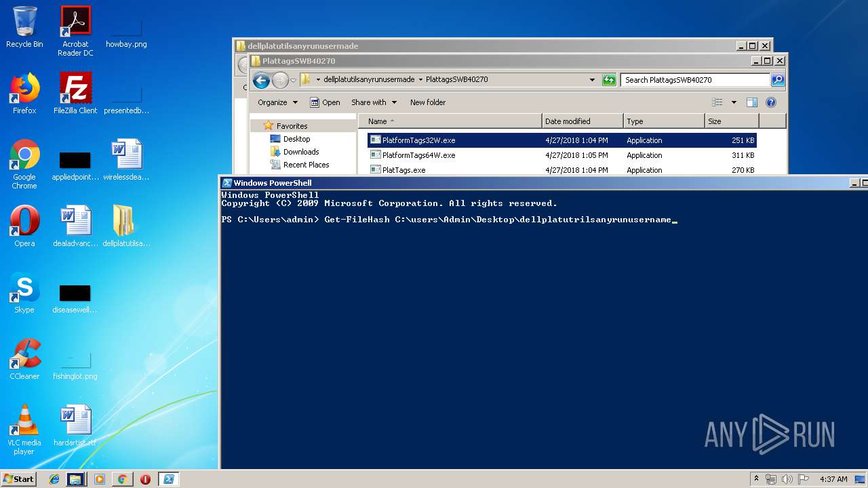
Task: Sort files by Date modified column
Action: click(583, 121)
